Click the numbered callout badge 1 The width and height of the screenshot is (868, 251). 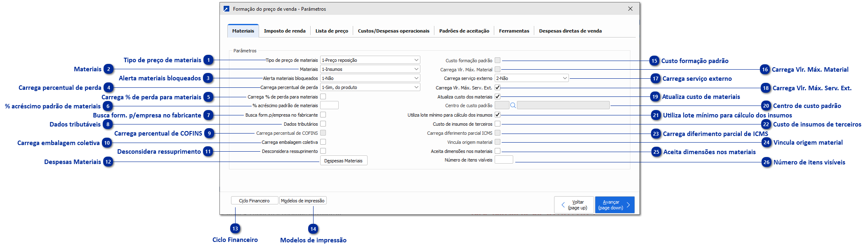pyautogui.click(x=209, y=60)
